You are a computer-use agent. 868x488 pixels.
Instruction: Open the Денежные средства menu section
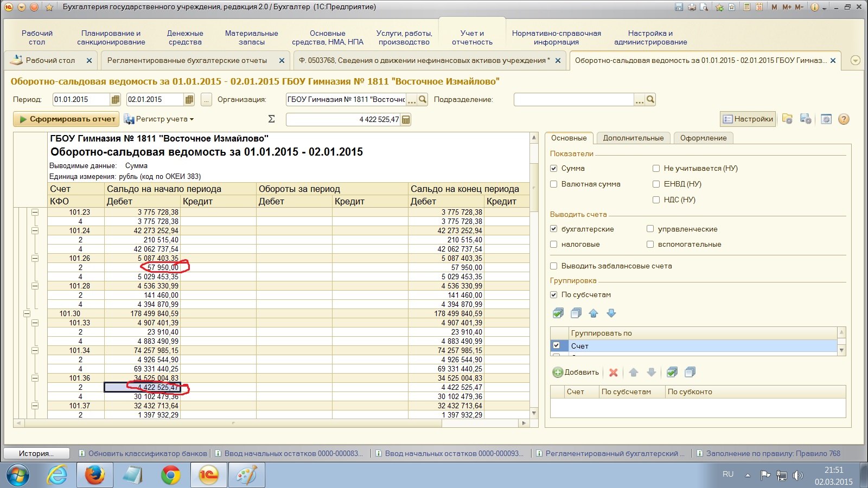pyautogui.click(x=185, y=37)
